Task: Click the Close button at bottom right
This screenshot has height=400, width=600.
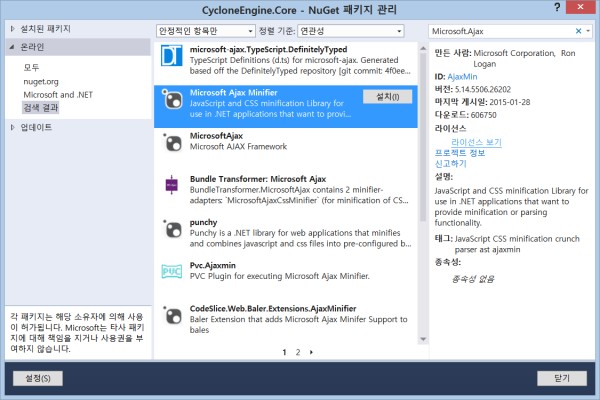Action: [562, 378]
